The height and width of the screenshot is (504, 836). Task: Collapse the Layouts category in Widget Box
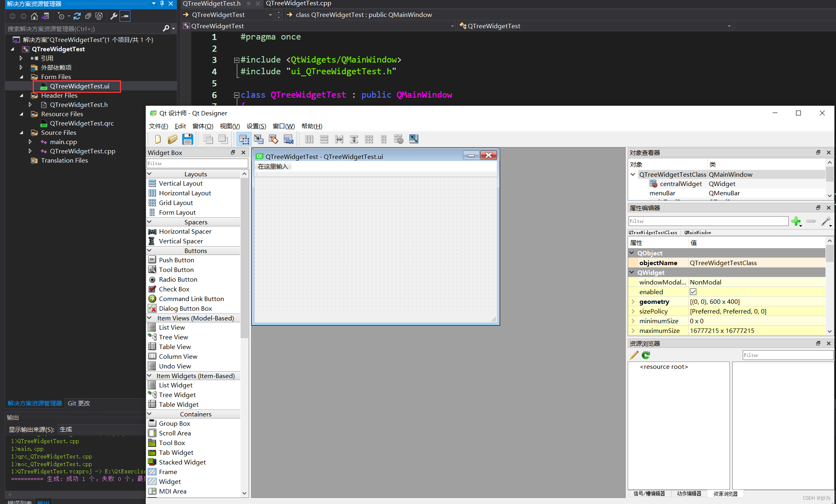click(149, 174)
